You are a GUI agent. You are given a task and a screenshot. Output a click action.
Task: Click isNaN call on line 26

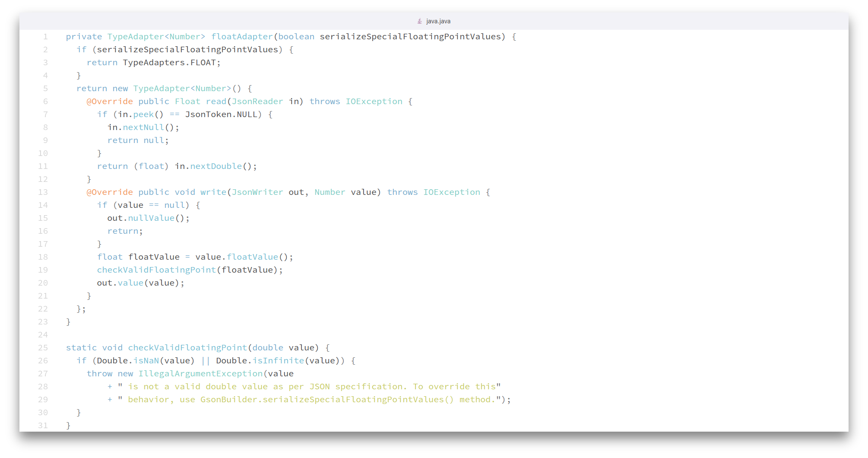[x=146, y=361]
